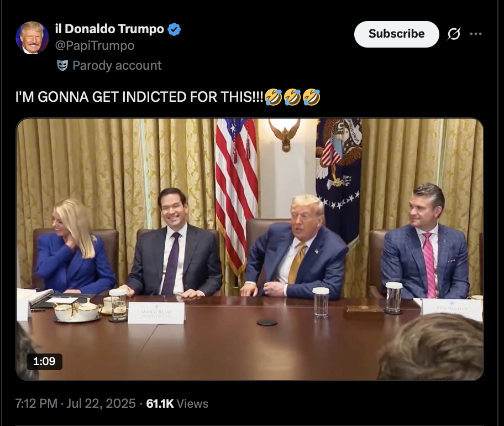This screenshot has width=504, height=426.
Task: Open the 7:12 PM timestamp link
Action: pyautogui.click(x=36, y=403)
